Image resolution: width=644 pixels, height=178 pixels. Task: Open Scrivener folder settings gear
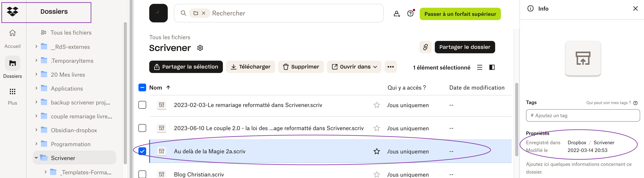[200, 48]
